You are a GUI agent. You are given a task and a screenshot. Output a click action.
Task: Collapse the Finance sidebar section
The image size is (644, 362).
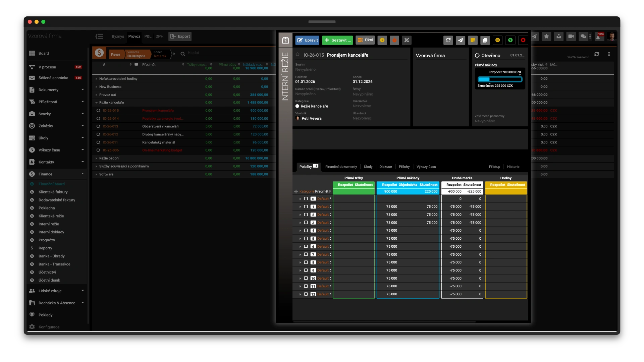pyautogui.click(x=83, y=174)
